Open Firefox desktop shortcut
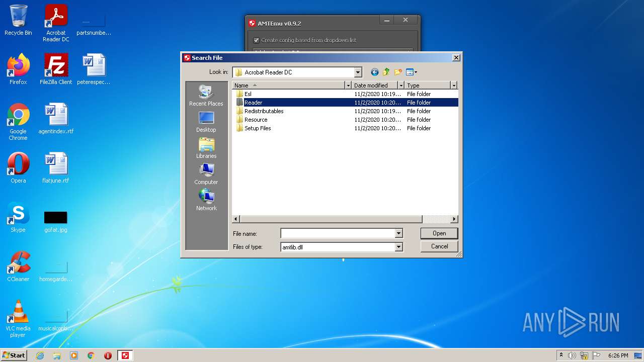The height and width of the screenshot is (362, 644). (18, 69)
